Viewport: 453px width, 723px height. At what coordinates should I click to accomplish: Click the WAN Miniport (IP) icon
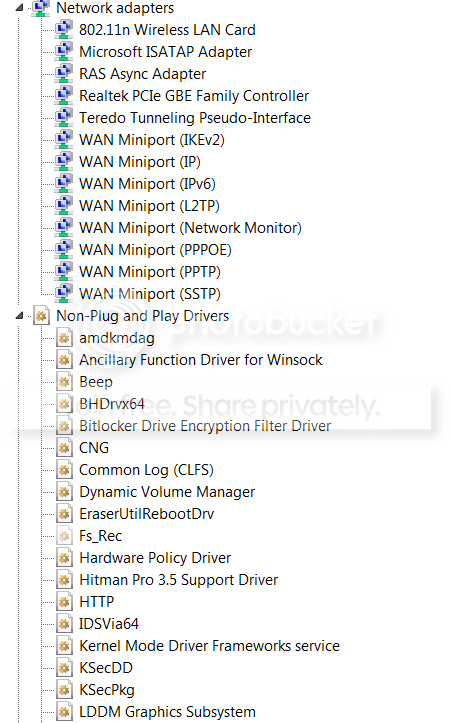click(x=64, y=162)
